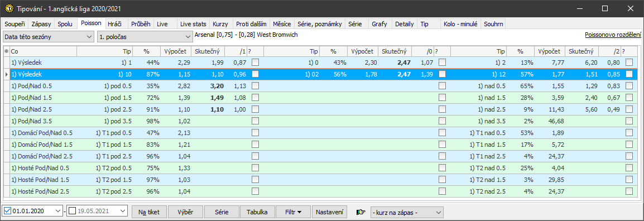Open the Detaily tab

(x=405, y=24)
